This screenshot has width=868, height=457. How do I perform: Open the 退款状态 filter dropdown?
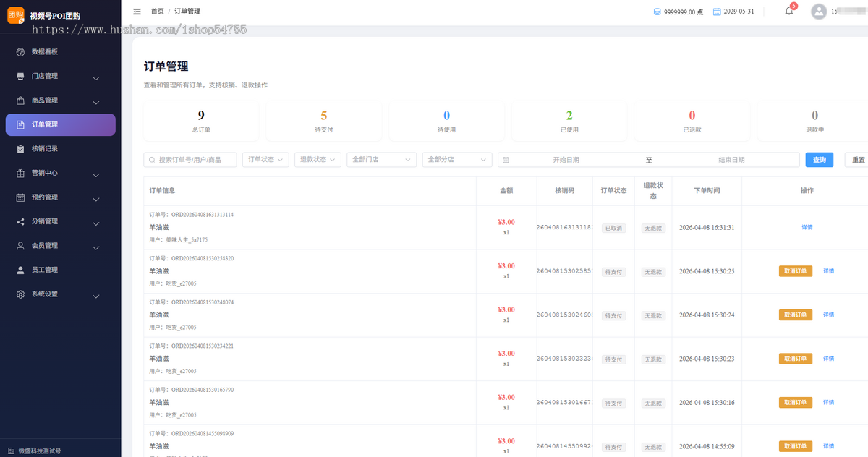click(318, 160)
